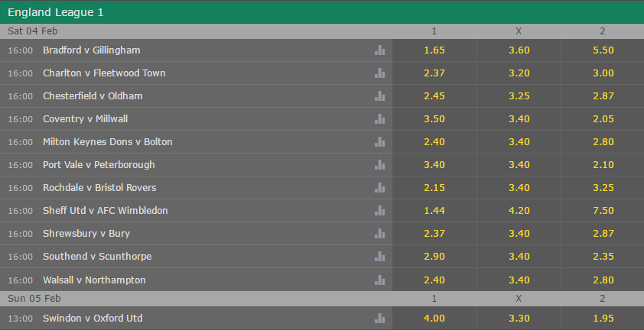Open stats icon for Charlton v Fleetwood Town

[x=380, y=73]
